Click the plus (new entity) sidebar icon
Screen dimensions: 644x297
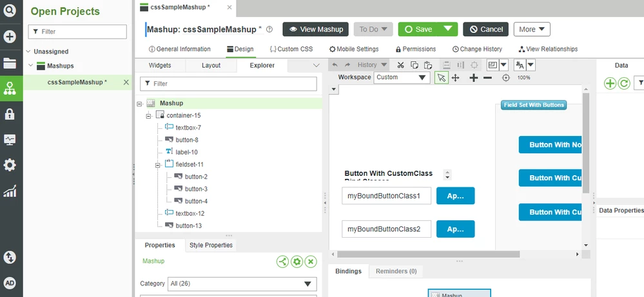click(10, 37)
